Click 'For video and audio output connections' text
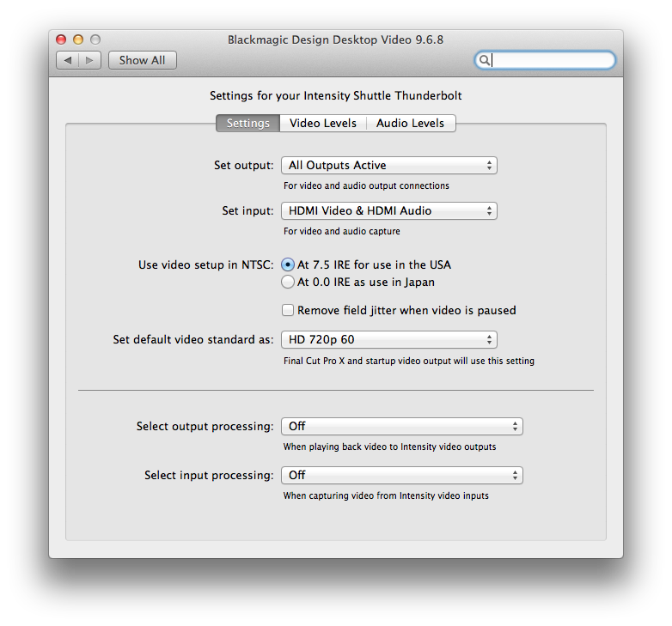Image resolution: width=672 pixels, height=626 pixels. coord(366,185)
